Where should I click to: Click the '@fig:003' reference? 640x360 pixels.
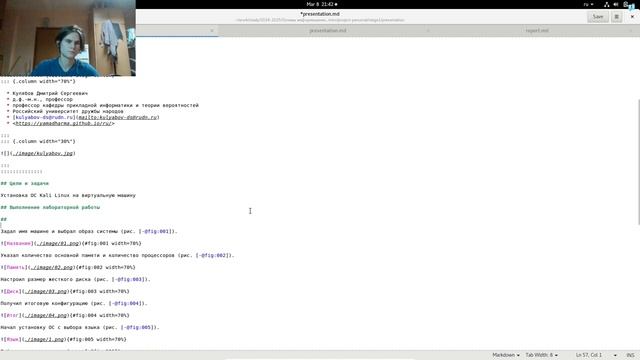(129, 280)
